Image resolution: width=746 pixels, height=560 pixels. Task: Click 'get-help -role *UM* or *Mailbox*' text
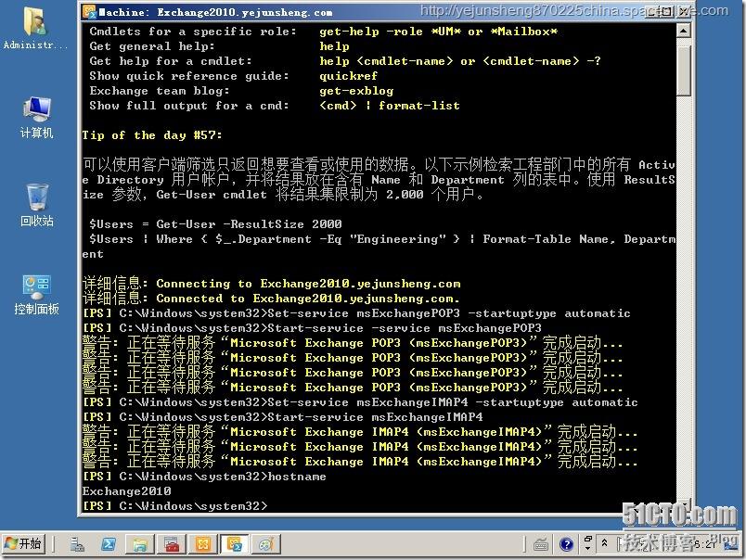tap(438, 32)
